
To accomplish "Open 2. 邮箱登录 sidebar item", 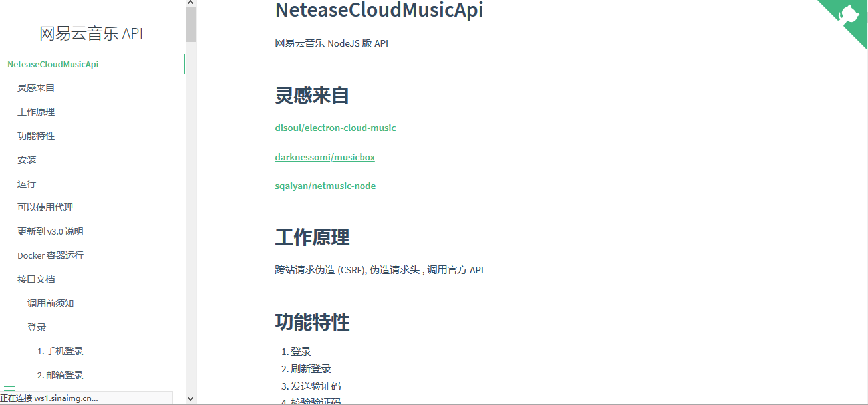I will pos(61,375).
